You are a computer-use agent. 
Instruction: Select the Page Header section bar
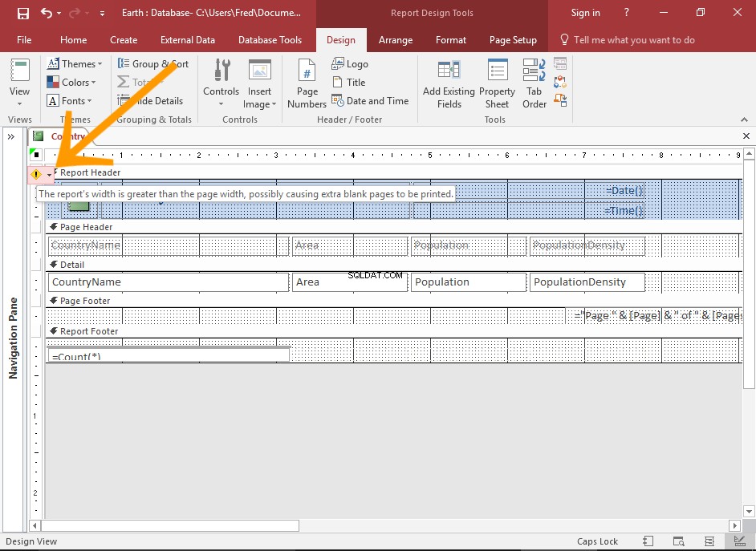click(394, 227)
